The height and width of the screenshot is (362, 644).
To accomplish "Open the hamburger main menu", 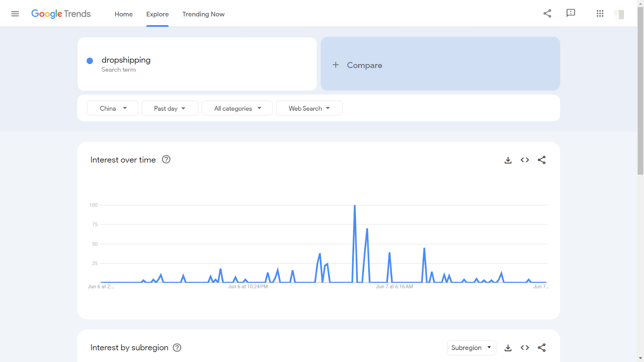I will point(15,14).
